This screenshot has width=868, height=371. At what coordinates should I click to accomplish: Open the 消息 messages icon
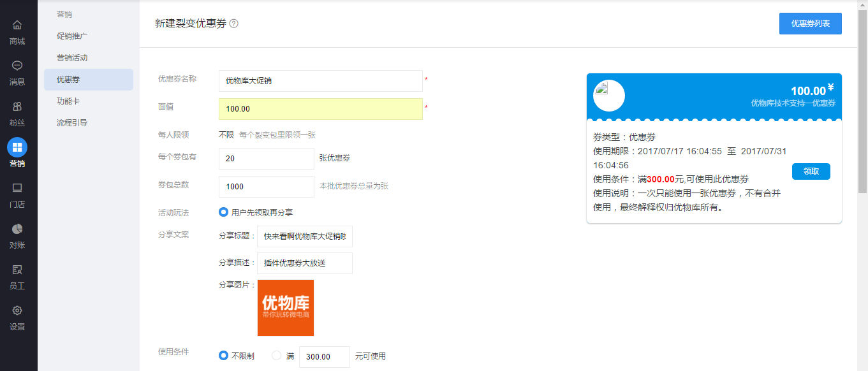[x=17, y=66]
